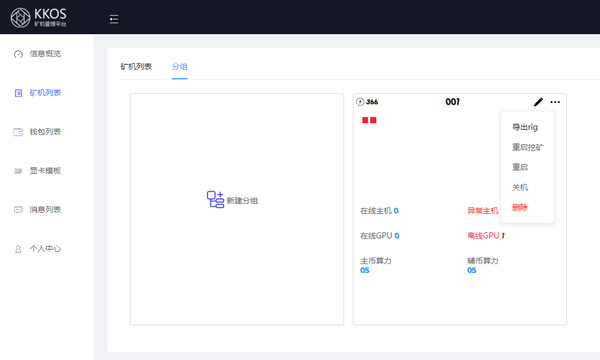Click the second red status square
This screenshot has width=600, height=360.
pyautogui.click(x=373, y=121)
